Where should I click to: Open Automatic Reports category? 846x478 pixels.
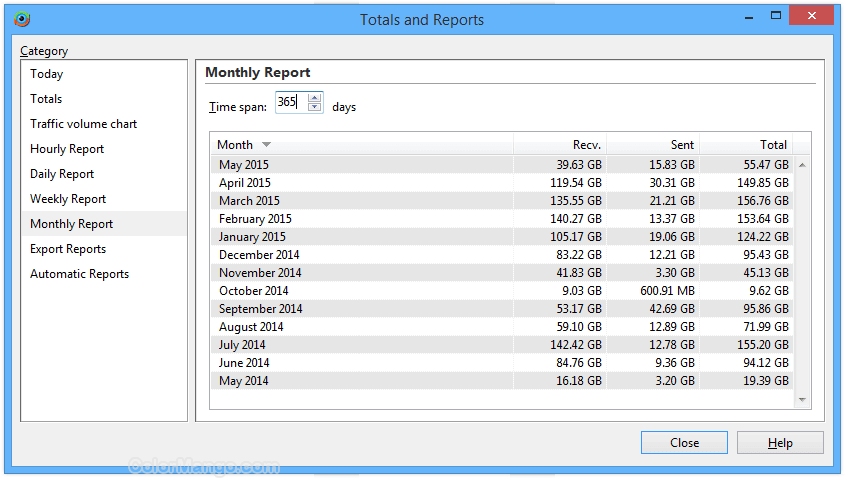tap(79, 274)
